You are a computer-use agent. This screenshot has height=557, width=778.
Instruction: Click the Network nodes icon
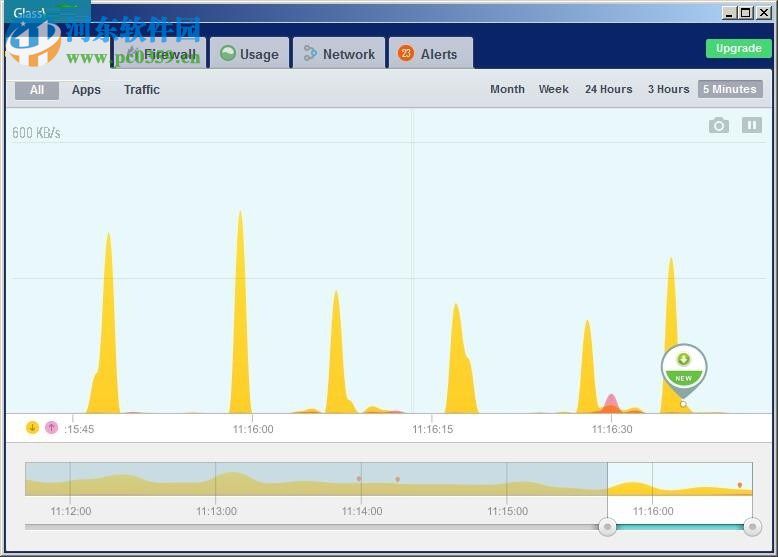click(x=310, y=54)
